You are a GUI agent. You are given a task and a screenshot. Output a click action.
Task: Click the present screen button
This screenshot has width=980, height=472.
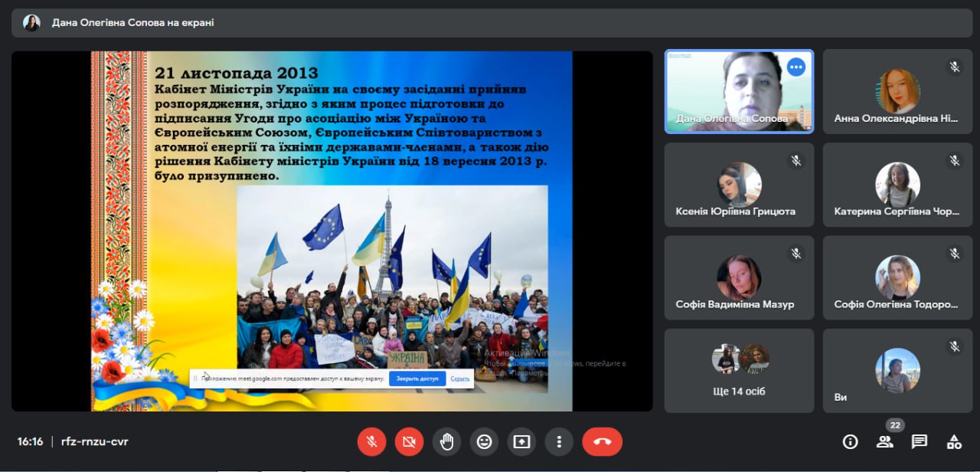(x=521, y=441)
